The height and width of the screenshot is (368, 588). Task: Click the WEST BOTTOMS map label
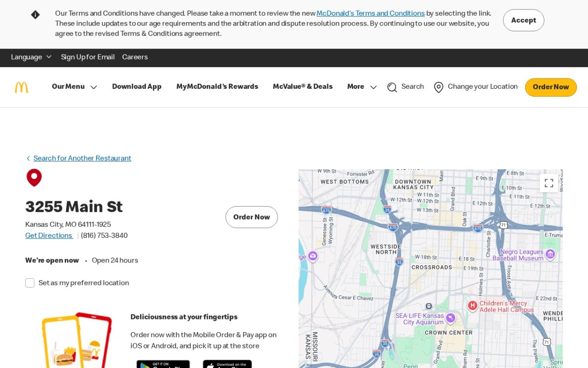[344, 182]
